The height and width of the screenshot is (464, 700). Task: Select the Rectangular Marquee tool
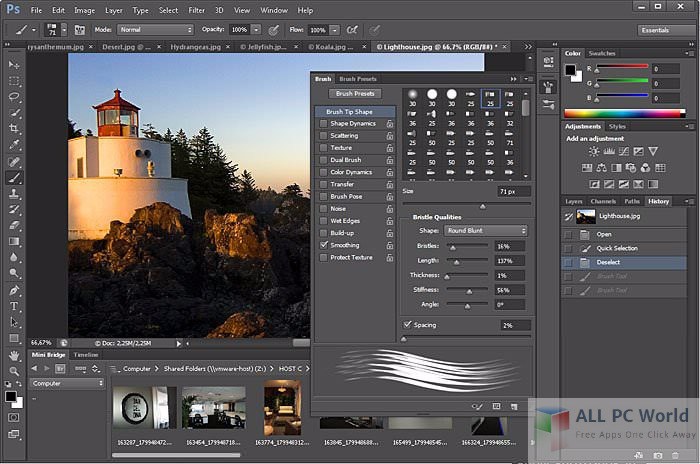click(x=14, y=81)
